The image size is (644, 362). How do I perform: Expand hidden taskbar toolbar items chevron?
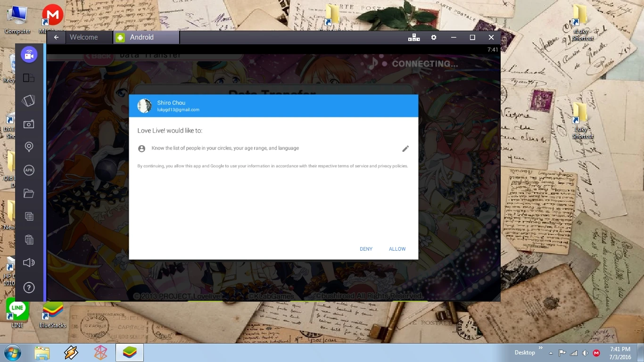click(x=541, y=348)
